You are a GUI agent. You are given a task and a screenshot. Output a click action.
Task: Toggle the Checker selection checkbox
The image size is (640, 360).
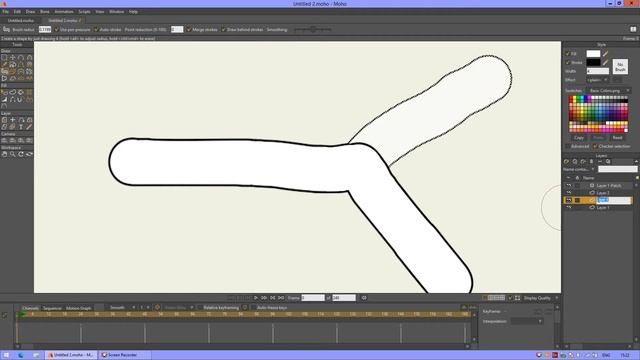coord(595,146)
